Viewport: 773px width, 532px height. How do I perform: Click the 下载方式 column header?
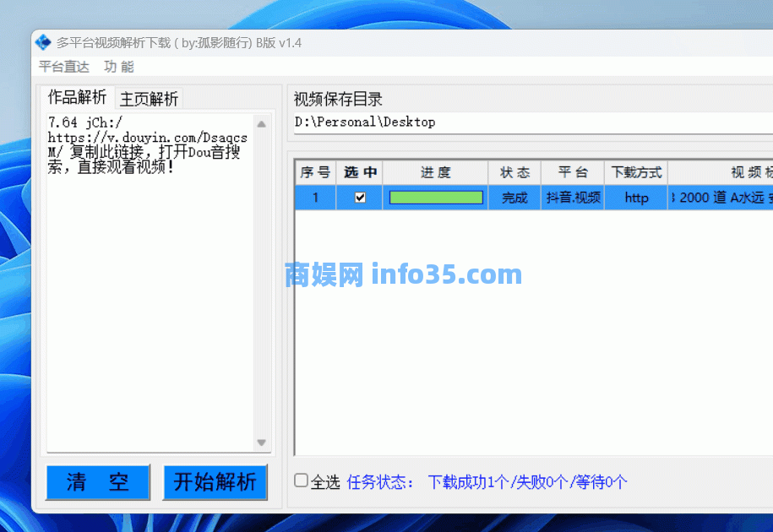point(635,171)
